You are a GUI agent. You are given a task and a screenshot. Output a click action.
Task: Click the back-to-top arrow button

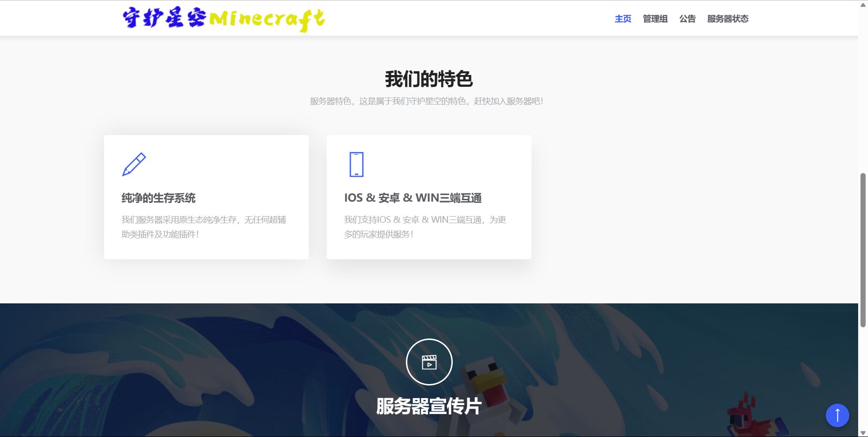[838, 415]
